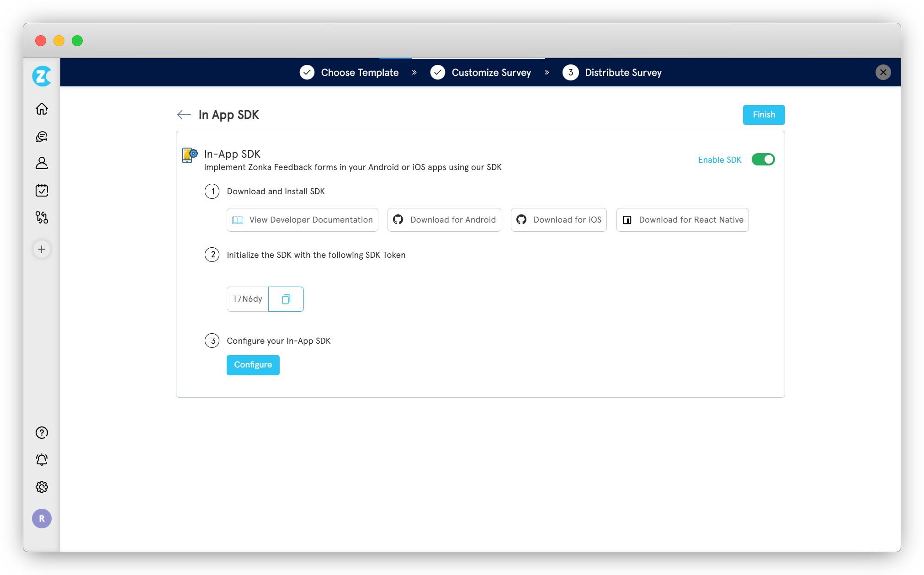Select the Choose Template step
This screenshot has height=575, width=924.
pyautogui.click(x=359, y=72)
